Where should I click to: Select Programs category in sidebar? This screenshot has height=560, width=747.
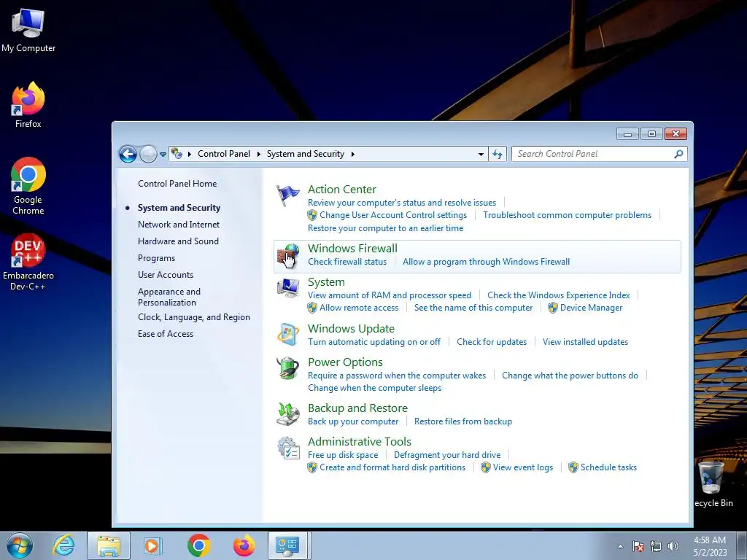point(156,258)
